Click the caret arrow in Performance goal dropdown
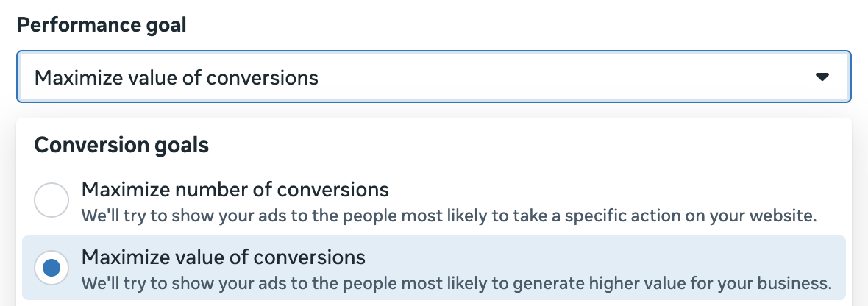Image resolution: width=868 pixels, height=306 pixels. click(x=822, y=76)
